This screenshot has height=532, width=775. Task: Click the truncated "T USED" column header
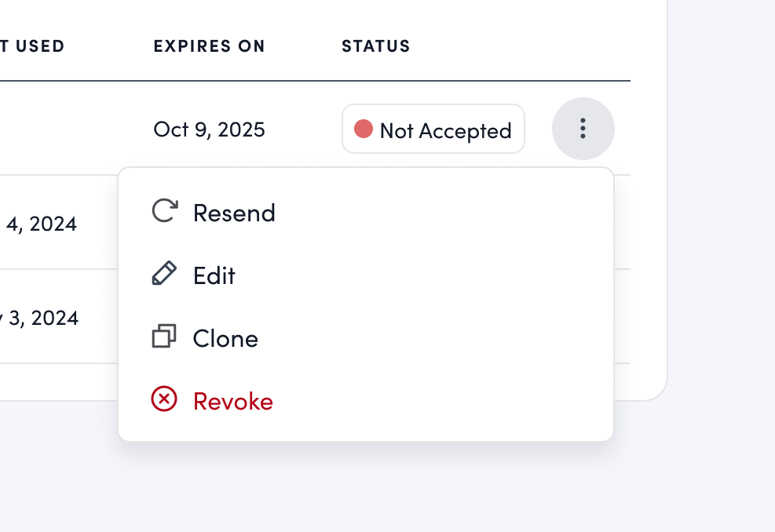31,46
